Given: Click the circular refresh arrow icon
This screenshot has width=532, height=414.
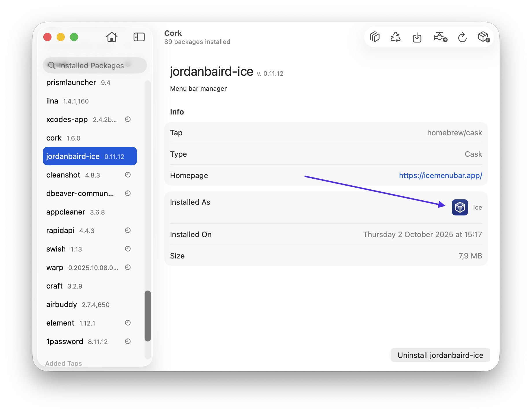Looking at the screenshot, I should pyautogui.click(x=462, y=37).
